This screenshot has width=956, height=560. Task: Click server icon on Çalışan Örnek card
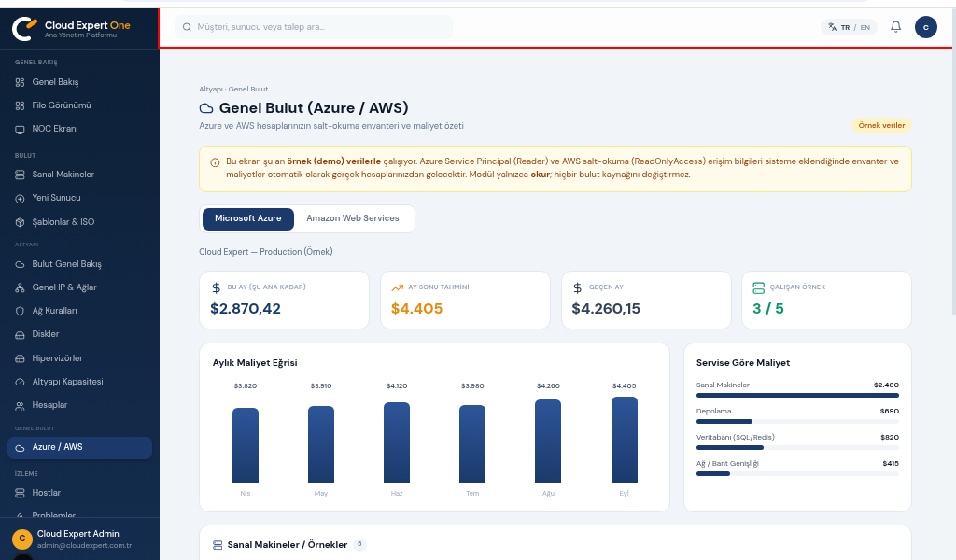pos(758,287)
